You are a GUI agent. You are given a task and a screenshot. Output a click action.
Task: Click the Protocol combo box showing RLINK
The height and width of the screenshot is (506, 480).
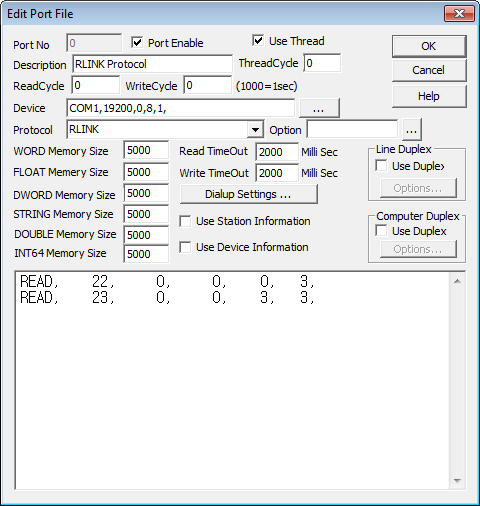(x=165, y=129)
